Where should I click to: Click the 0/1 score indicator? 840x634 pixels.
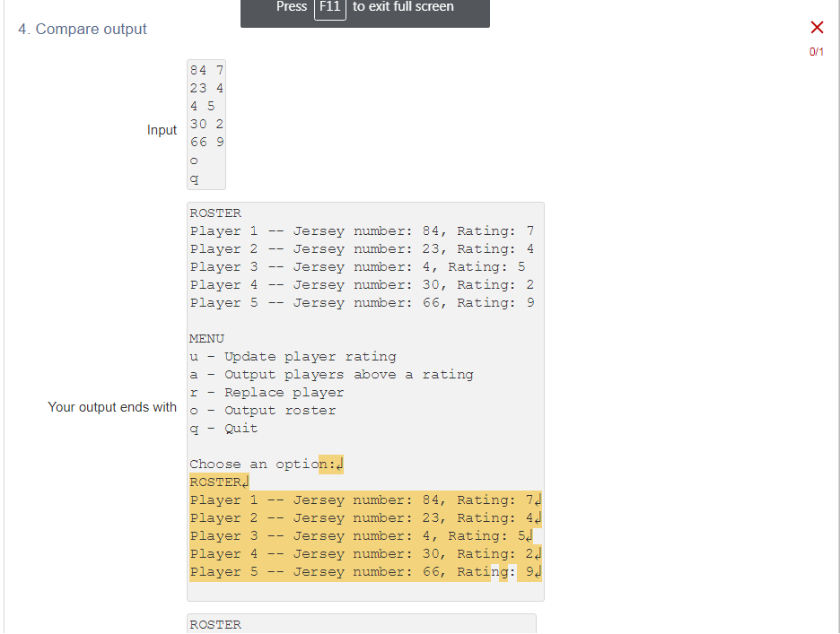816,51
